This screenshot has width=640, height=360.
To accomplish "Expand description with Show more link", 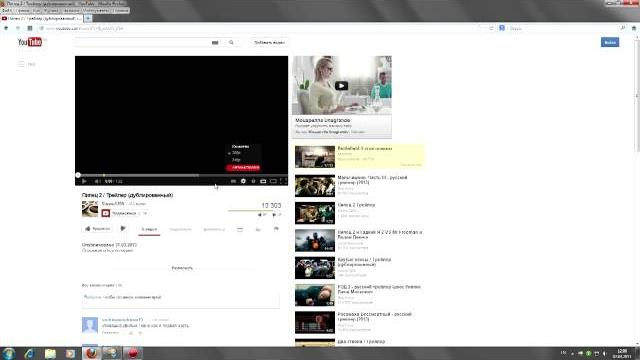I will 182,268.
